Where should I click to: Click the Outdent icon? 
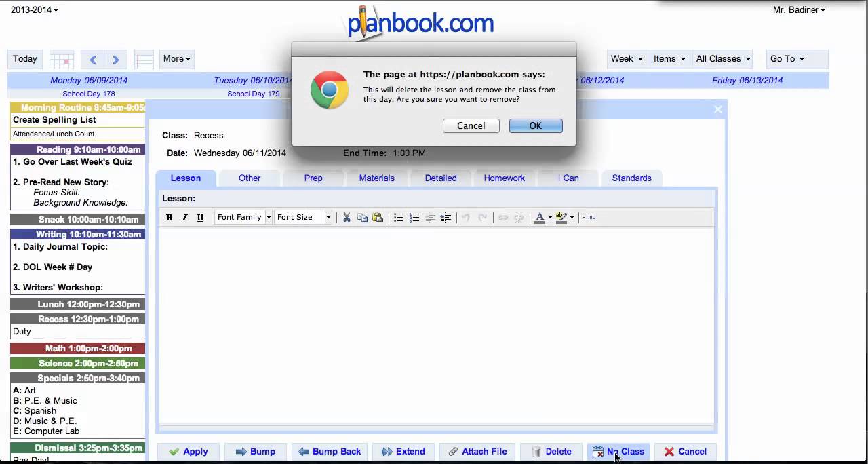coord(430,218)
